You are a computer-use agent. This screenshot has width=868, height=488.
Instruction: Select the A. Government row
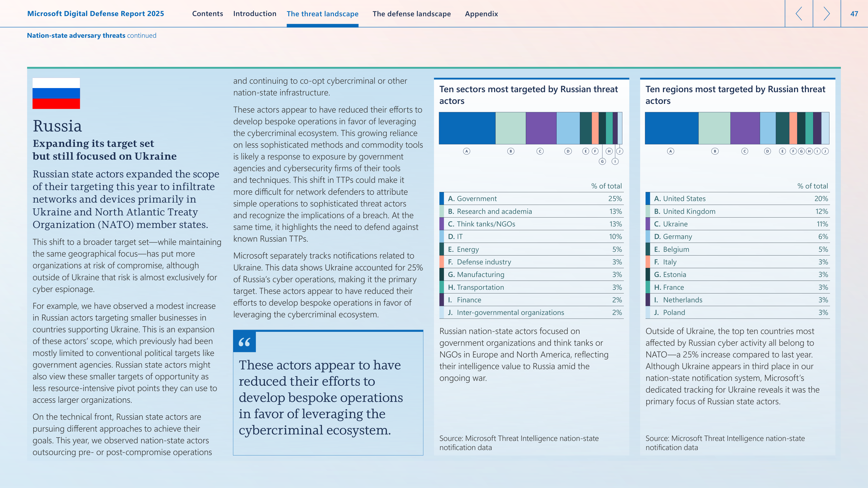(x=531, y=199)
